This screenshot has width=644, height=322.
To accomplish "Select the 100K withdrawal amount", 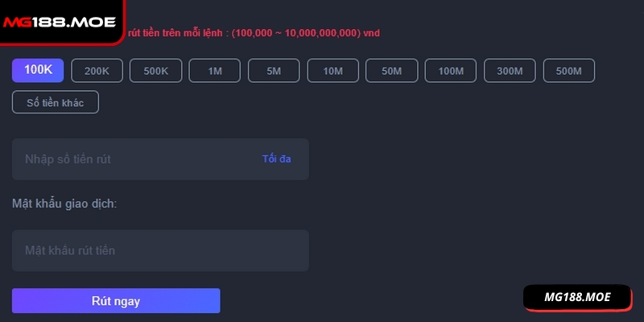I will (x=38, y=70).
